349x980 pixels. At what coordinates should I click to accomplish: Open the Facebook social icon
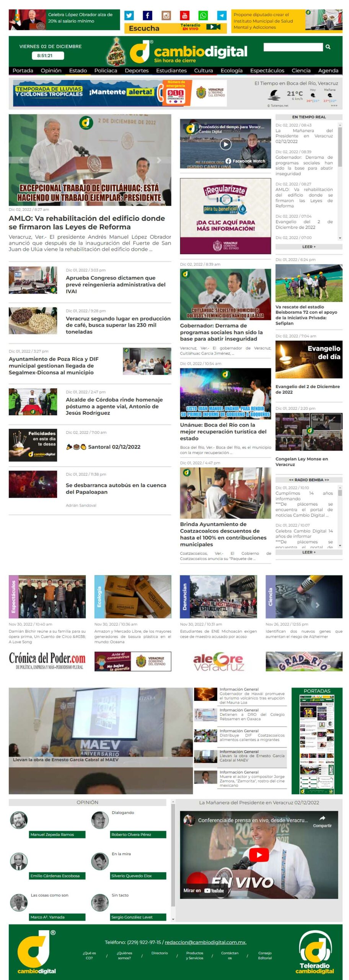coord(147,16)
